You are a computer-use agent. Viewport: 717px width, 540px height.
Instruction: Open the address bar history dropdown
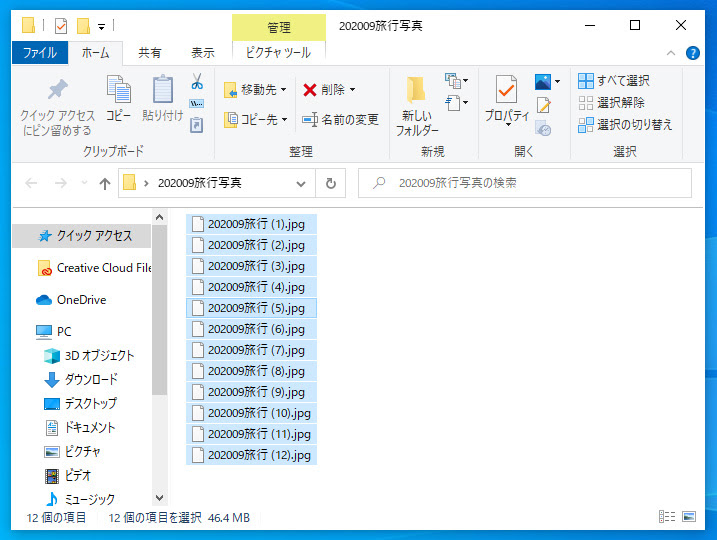pyautogui.click(x=301, y=184)
